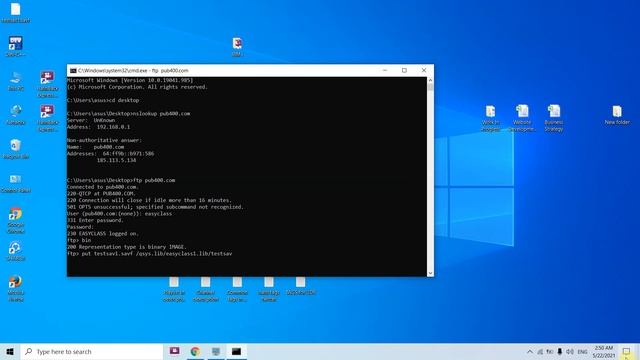Open the clock showing 5/22/2021
640x360 pixels.
604,351
